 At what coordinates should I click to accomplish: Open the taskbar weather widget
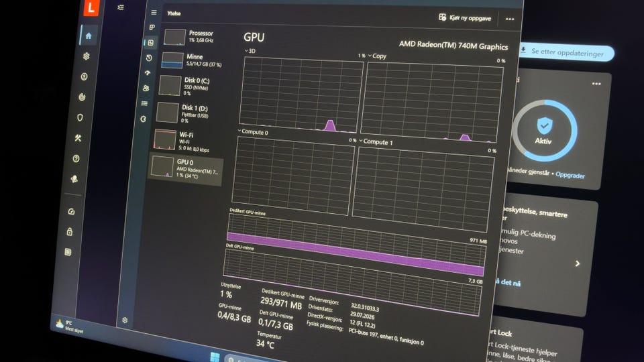tap(70, 326)
